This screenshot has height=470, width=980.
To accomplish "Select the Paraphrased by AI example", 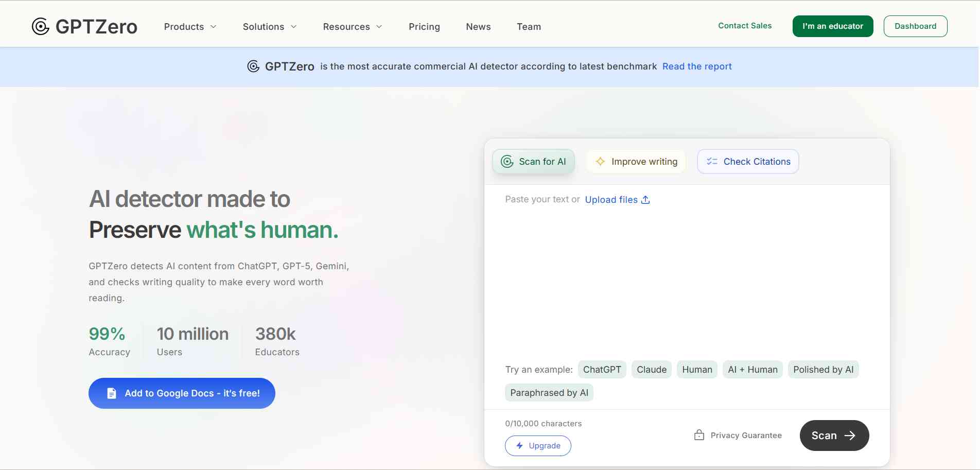I will (x=549, y=392).
